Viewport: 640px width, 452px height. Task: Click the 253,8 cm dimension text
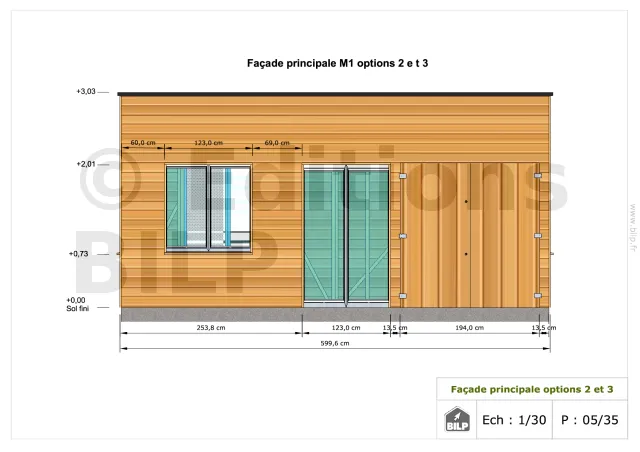pos(210,327)
